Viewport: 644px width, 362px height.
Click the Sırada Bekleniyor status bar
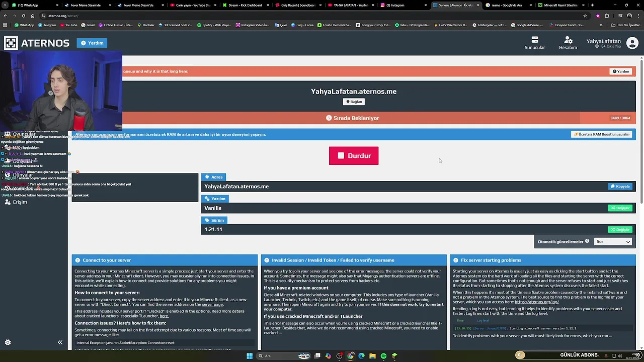pyautogui.click(x=354, y=118)
